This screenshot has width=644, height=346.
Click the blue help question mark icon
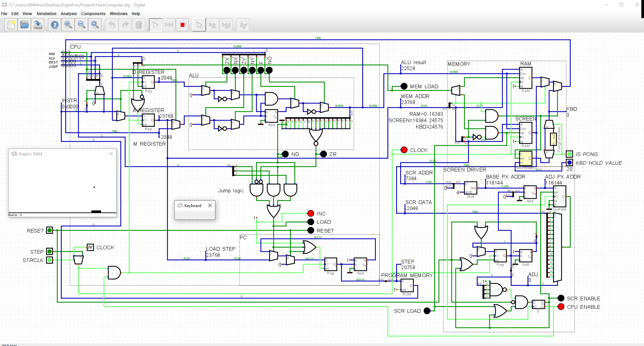tap(55, 25)
